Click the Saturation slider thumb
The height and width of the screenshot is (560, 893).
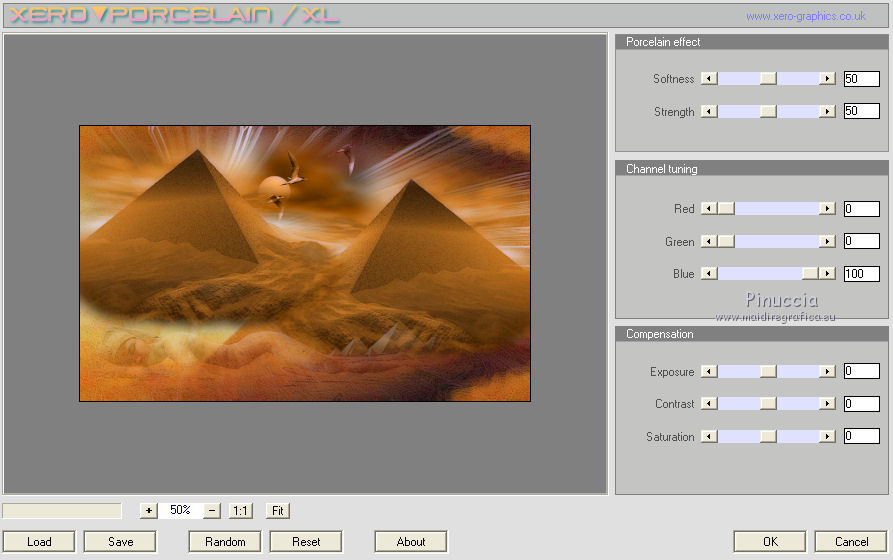768,436
